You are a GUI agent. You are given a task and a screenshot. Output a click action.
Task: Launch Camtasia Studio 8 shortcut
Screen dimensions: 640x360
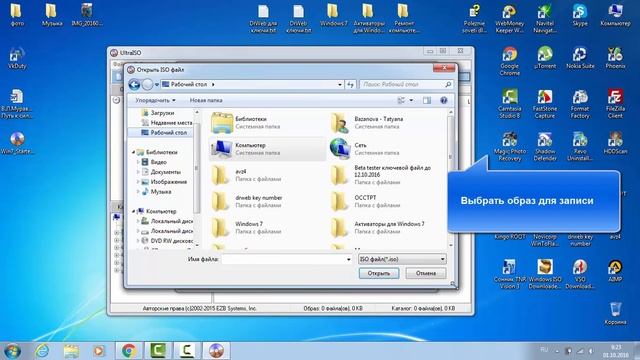[509, 104]
